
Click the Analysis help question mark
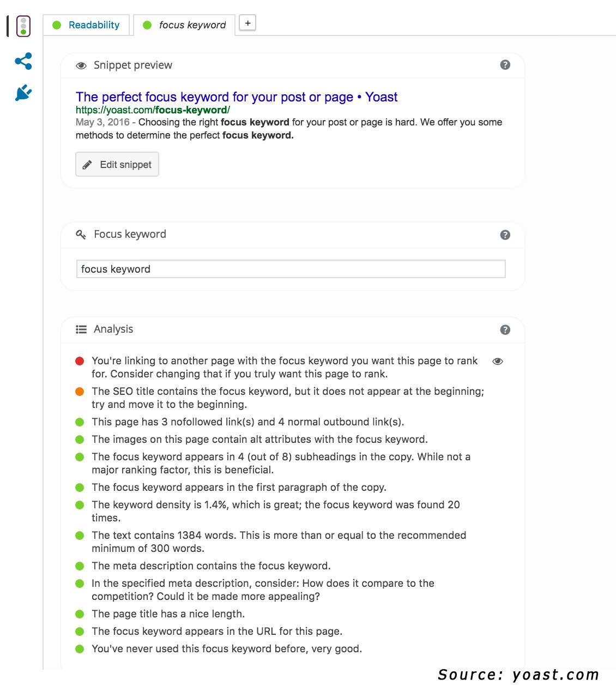point(505,329)
